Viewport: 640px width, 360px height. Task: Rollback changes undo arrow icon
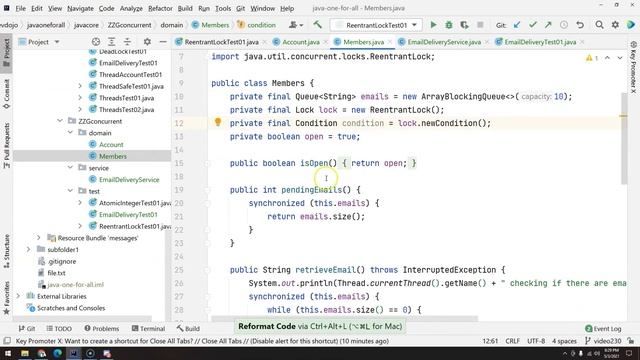tap(580, 25)
